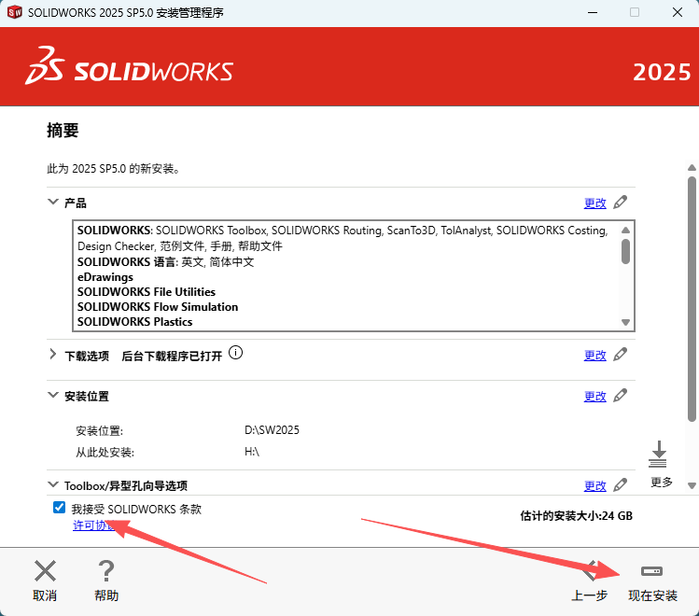
Task: Collapse the 产品 section
Action: pyautogui.click(x=53, y=202)
